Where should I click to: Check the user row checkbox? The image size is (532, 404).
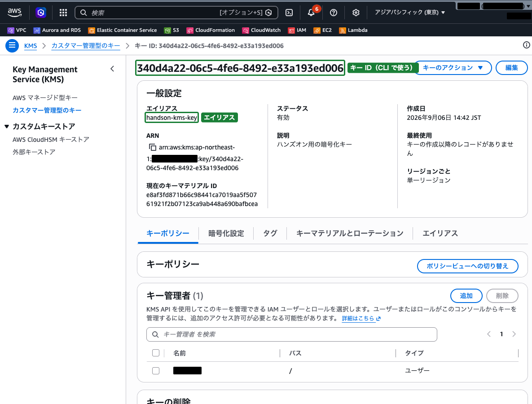pyautogui.click(x=156, y=370)
